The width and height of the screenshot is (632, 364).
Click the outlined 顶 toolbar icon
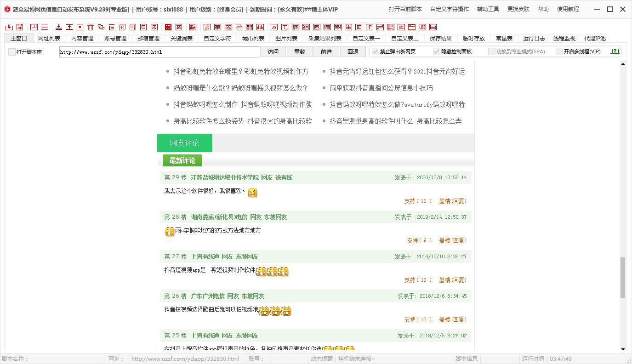point(179,27)
